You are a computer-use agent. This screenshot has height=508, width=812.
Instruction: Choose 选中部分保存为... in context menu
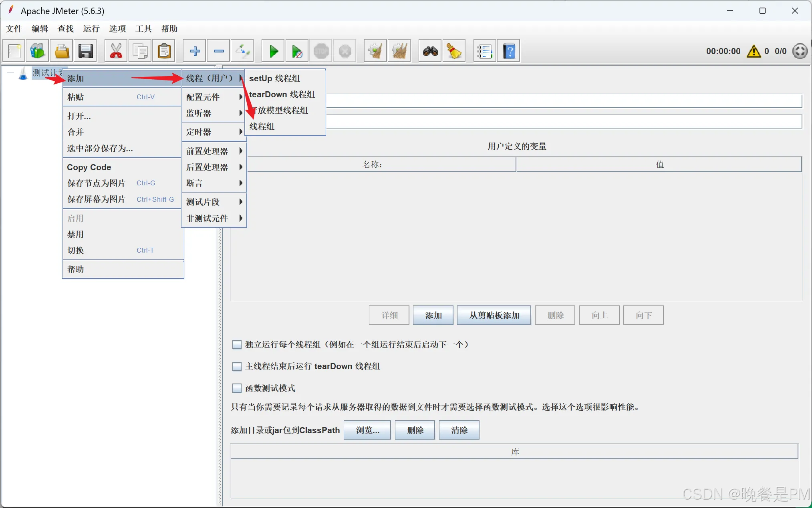122,149
